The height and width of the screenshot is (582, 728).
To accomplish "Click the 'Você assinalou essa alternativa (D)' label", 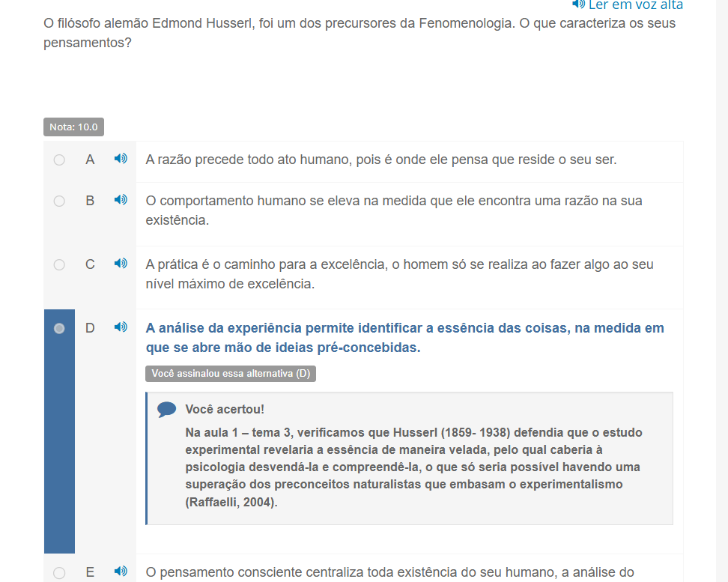I will [231, 374].
